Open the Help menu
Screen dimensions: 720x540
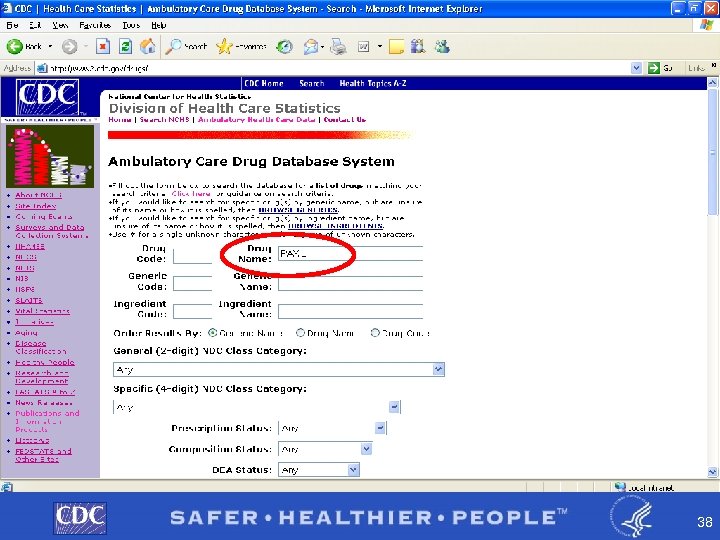click(x=158, y=25)
